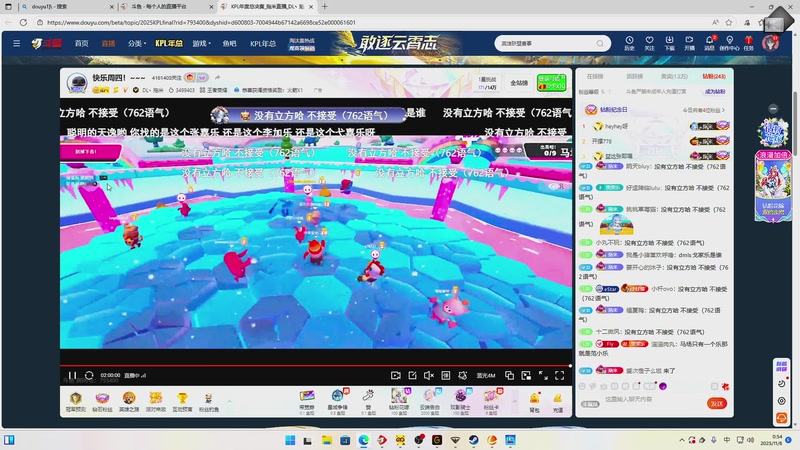Expand activity icons chevron beside 粉丝钓鱼
Image resolution: width=800 pixels, height=450 pixels.
229,402
